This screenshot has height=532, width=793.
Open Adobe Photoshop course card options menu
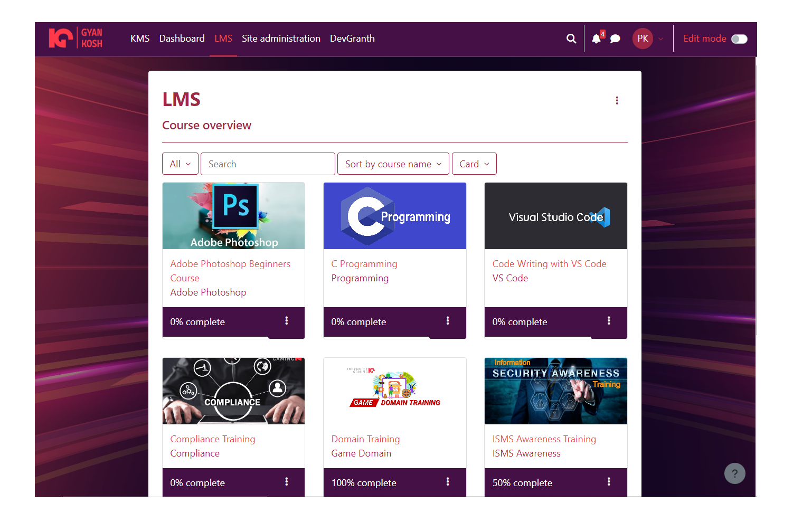287,321
